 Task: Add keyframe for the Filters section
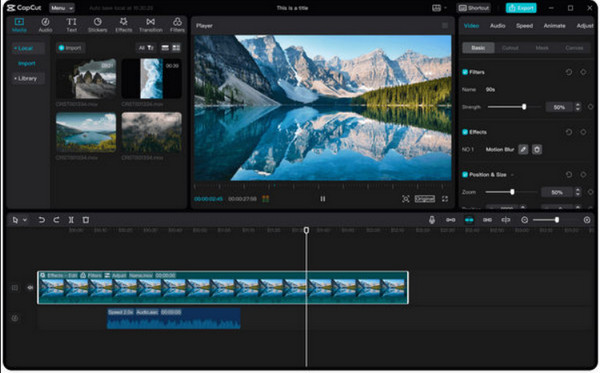(583, 72)
